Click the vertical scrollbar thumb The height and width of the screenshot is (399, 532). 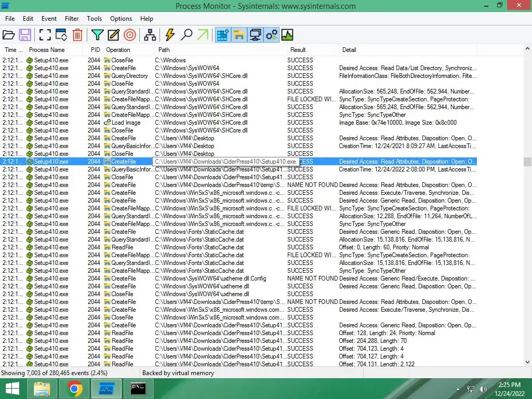click(527, 162)
